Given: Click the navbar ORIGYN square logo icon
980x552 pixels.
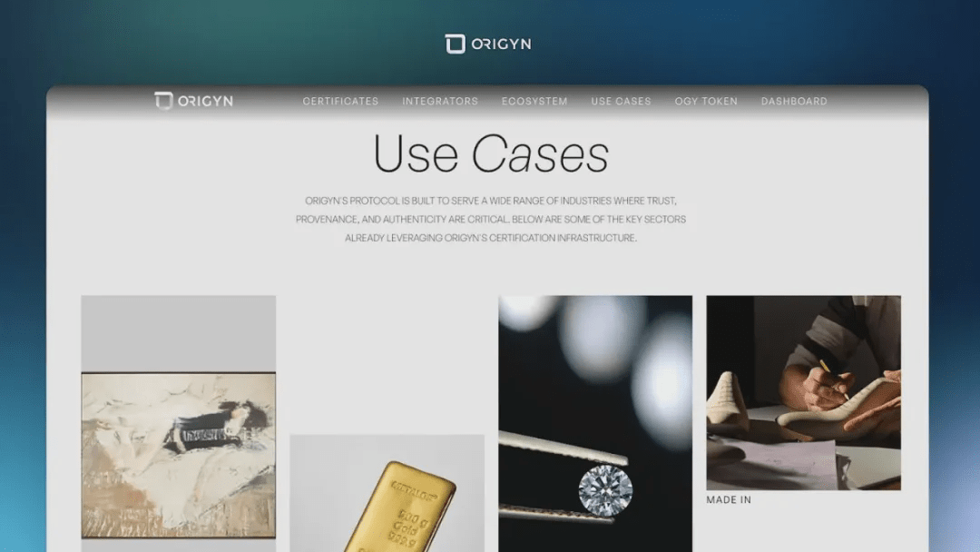Looking at the screenshot, I should point(163,101).
